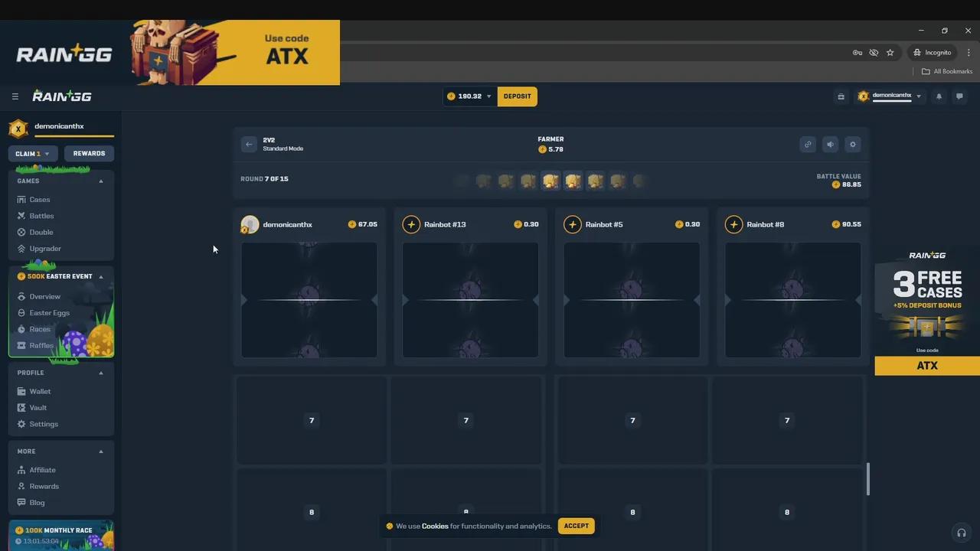
Task: Open 100K Monthly Race banner
Action: 61,536
